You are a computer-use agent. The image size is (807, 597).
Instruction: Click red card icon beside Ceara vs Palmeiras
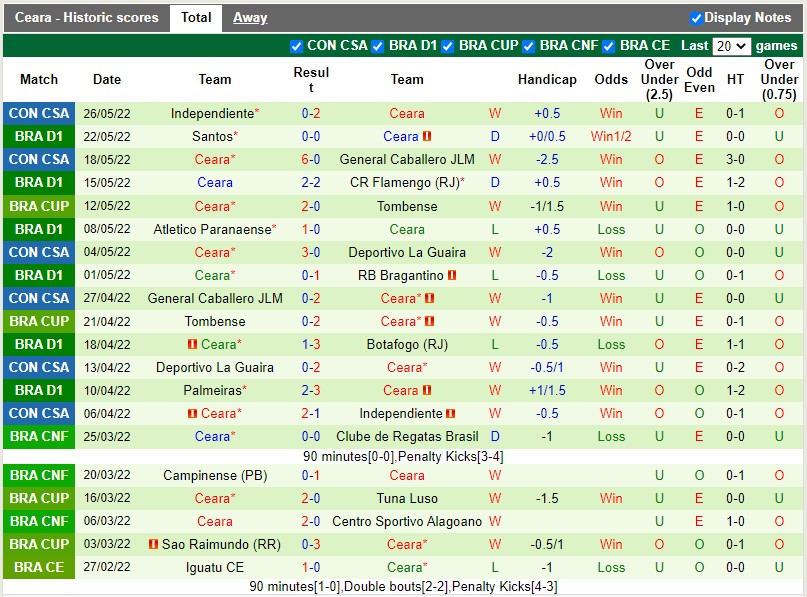(x=427, y=390)
